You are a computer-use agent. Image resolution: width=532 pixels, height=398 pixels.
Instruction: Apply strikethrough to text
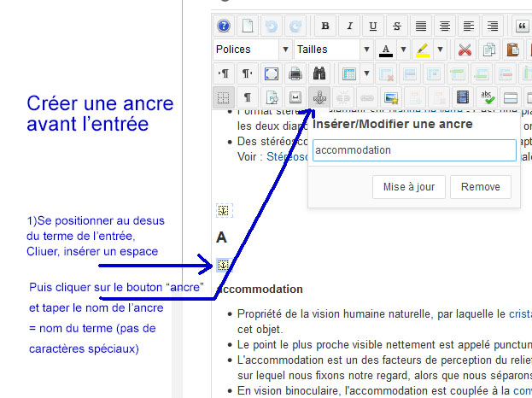[x=397, y=26]
